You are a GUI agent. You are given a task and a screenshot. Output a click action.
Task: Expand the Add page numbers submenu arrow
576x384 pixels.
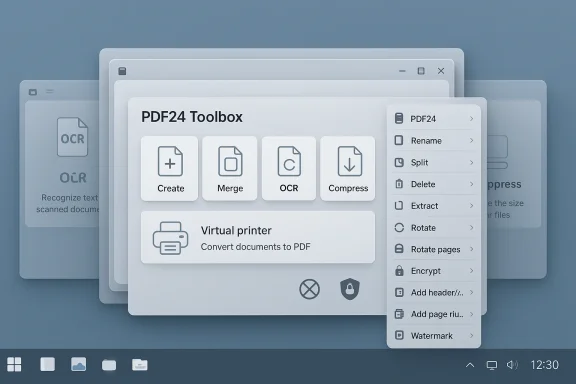click(x=471, y=314)
